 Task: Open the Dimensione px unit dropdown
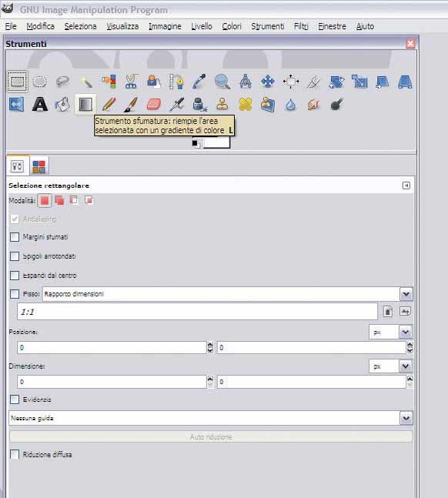coord(390,366)
